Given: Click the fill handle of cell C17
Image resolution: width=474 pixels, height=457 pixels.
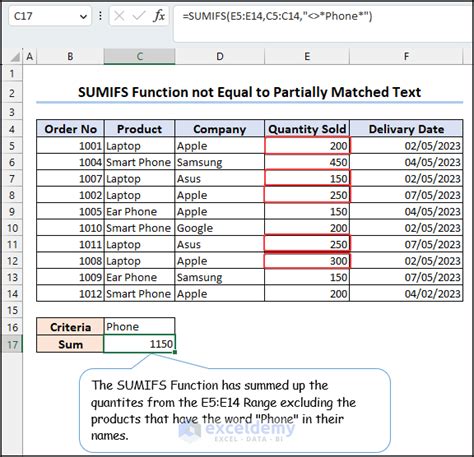Looking at the screenshot, I should (175, 352).
